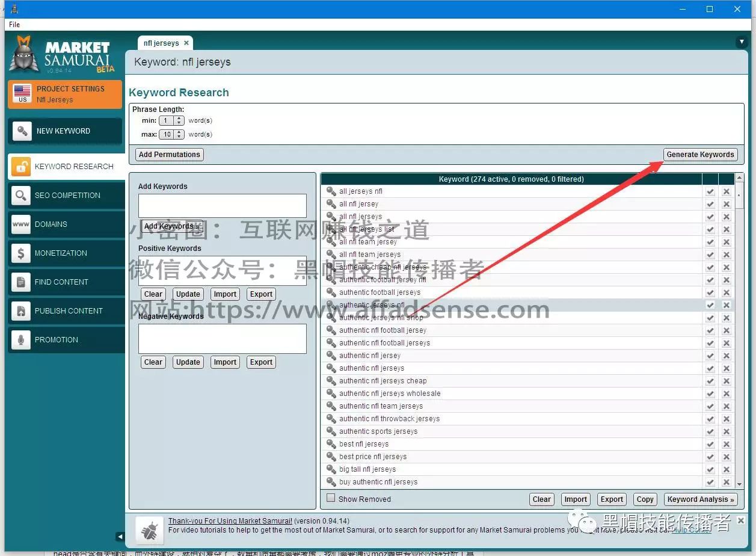Toggle checkmark for all nfl jersey
756x556 pixels.
pos(710,204)
